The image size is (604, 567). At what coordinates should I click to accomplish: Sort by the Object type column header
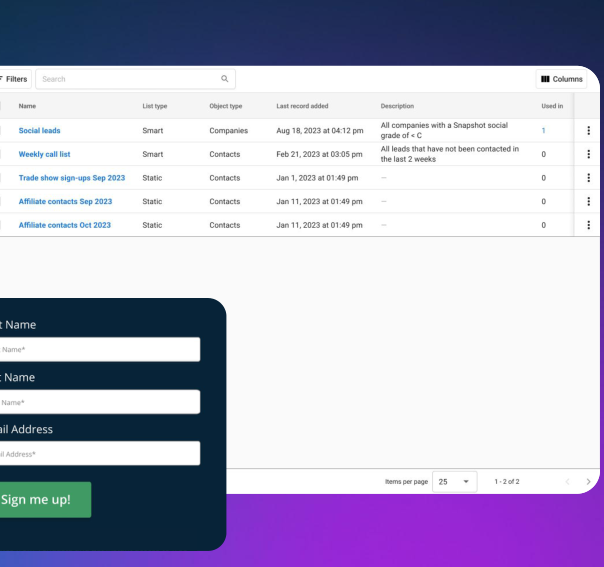pos(225,106)
